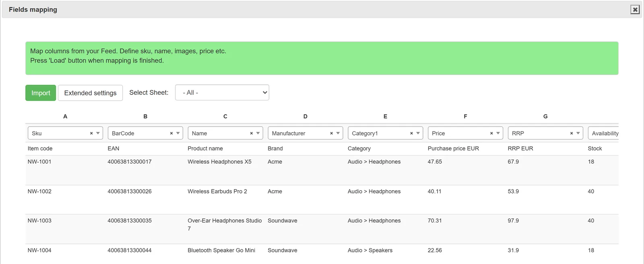The height and width of the screenshot is (264, 644).
Task: Click 'Bluetooth Speaker Go Mini' product name
Action: click(221, 250)
